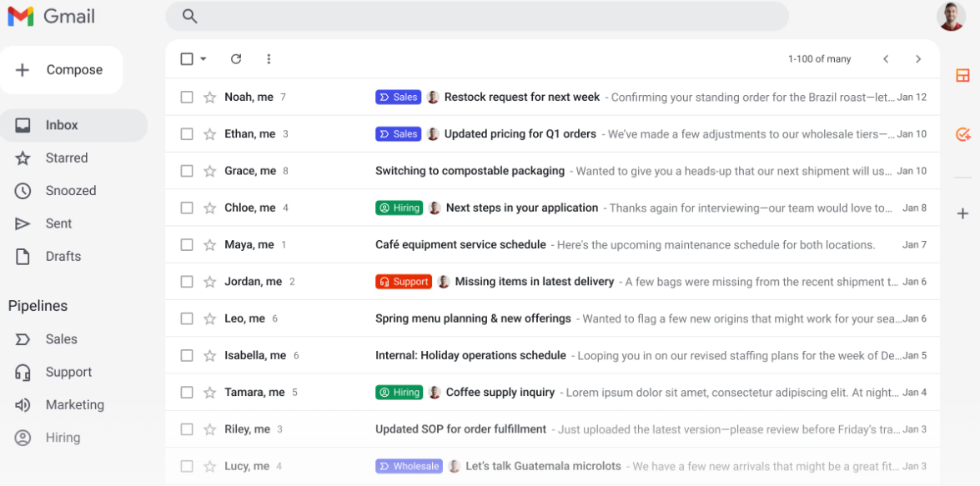Click Sales tag on Restock request email
This screenshot has height=486, width=980.
398,97
